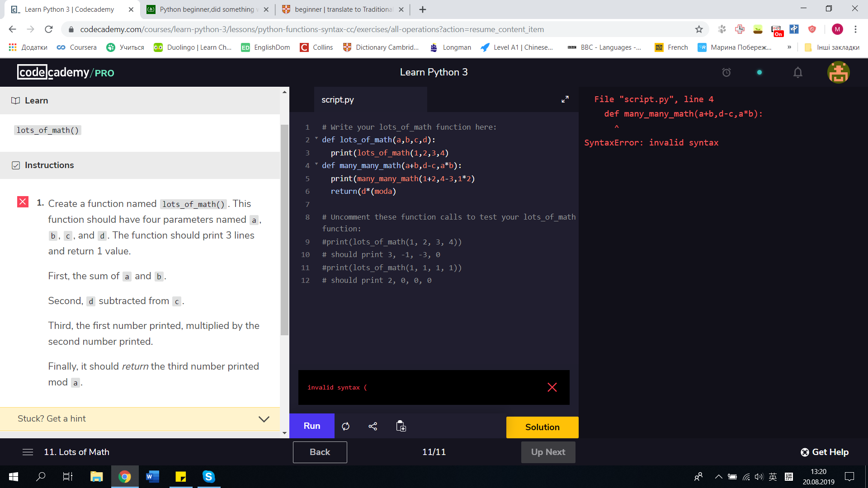Switch to the Python beginner browser tab

coord(207,9)
